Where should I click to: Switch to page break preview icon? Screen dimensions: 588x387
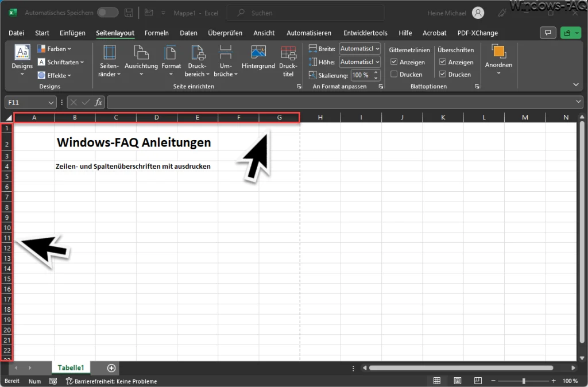point(478,381)
